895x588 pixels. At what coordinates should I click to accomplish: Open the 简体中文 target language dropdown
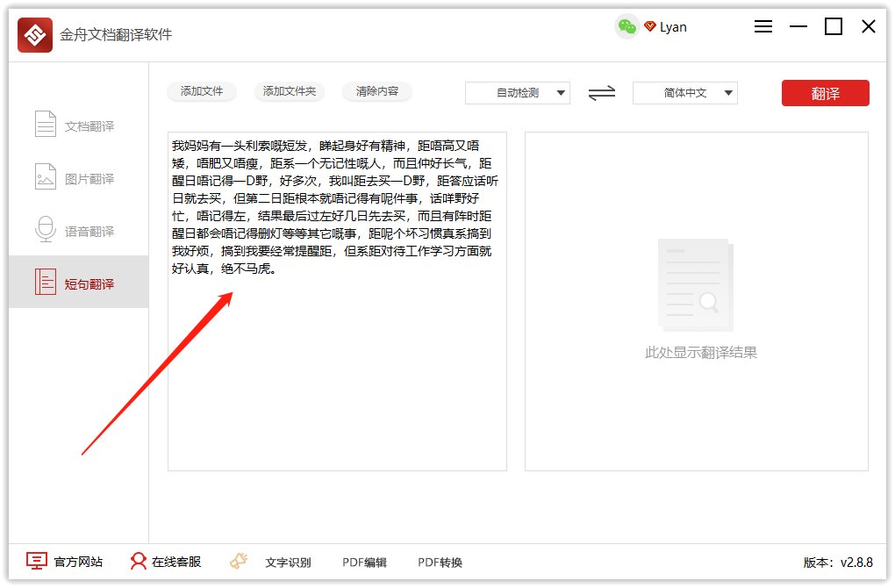coord(683,92)
